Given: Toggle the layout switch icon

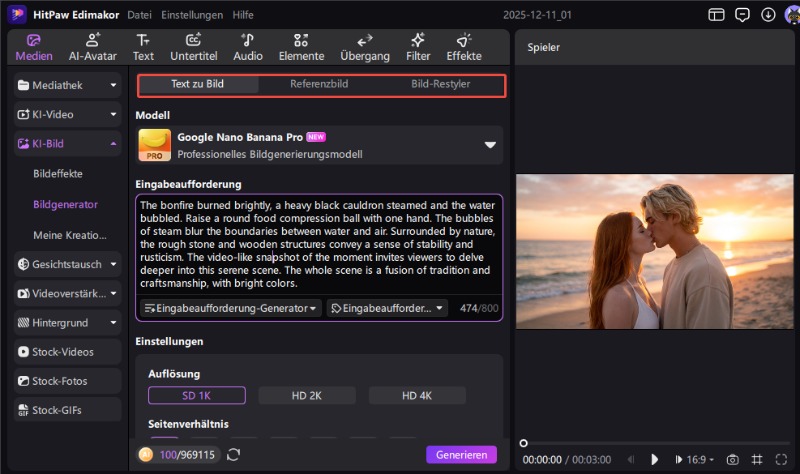Looking at the screenshot, I should (x=716, y=15).
